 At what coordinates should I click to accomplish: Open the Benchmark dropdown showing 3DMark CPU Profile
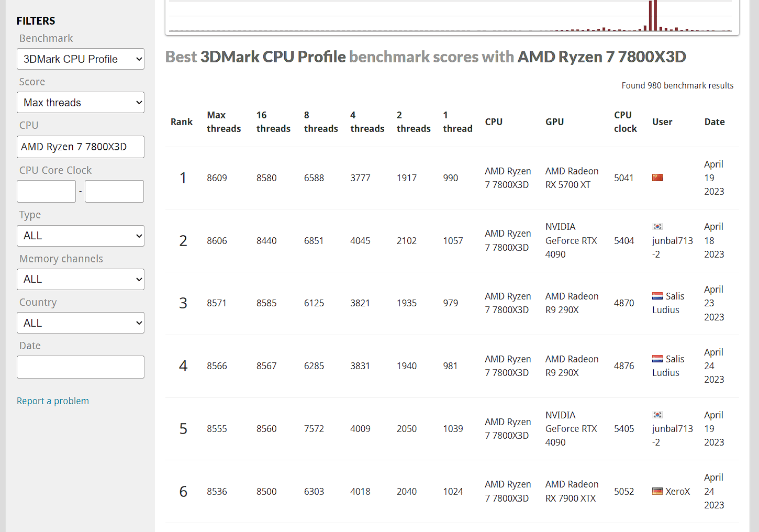(x=81, y=59)
